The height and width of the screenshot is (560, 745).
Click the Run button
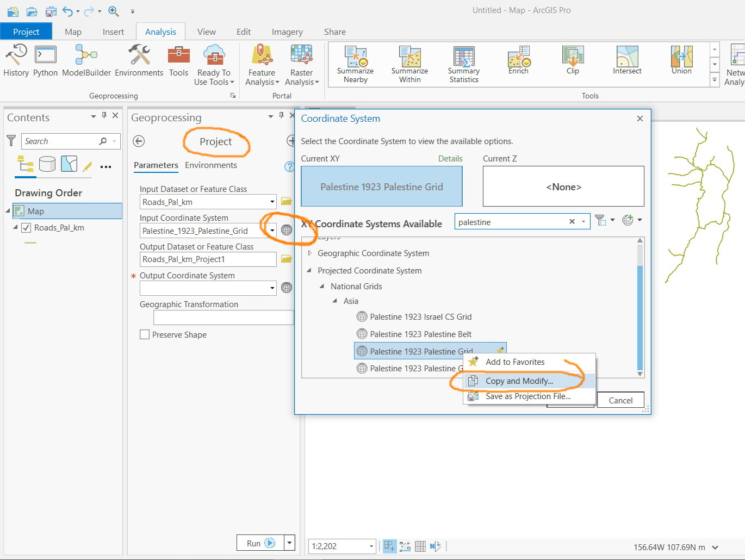[260, 543]
